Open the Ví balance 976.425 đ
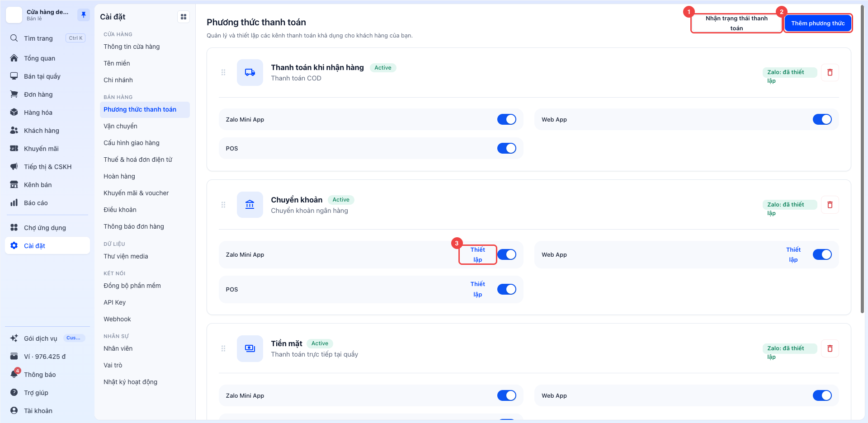868x423 pixels. coord(47,357)
